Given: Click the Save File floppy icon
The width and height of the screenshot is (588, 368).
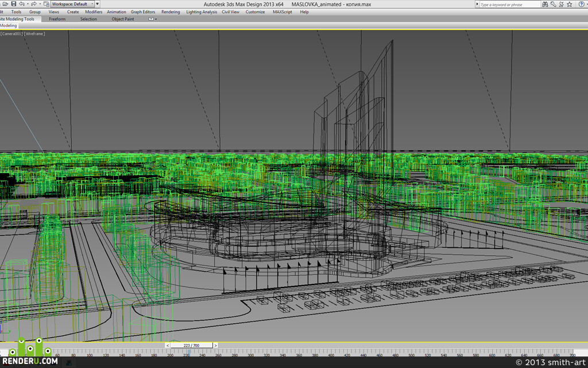Looking at the screenshot, I should 14,4.
